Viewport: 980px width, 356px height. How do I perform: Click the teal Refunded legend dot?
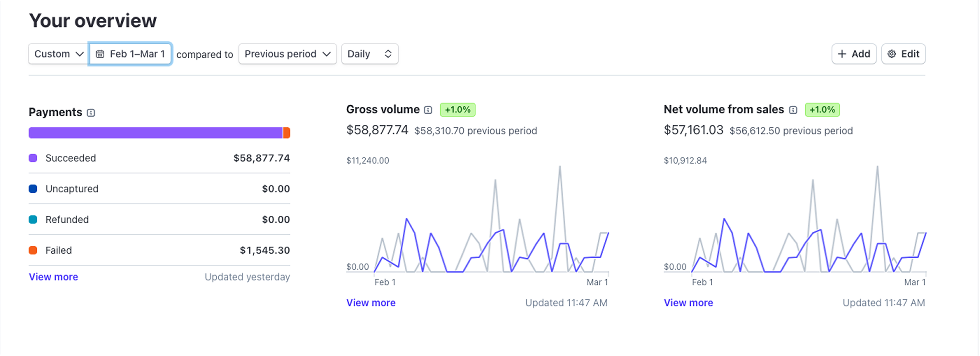coord(33,220)
